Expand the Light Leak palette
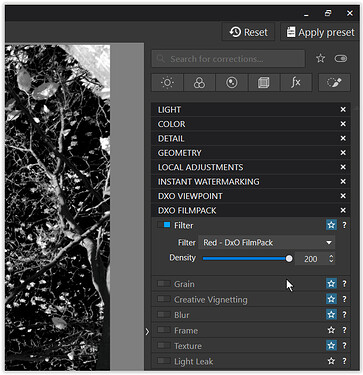Viewport: 363px width, 375px height. [x=194, y=362]
